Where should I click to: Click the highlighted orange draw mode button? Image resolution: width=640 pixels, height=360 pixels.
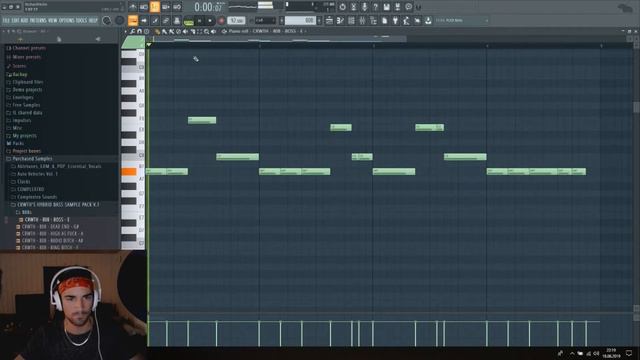click(x=133, y=20)
